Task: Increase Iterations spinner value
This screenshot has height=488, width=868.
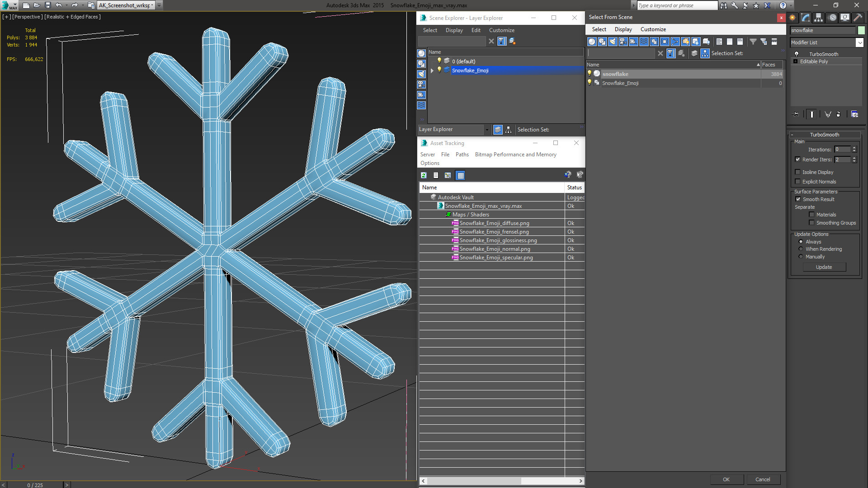Action: [x=854, y=148]
